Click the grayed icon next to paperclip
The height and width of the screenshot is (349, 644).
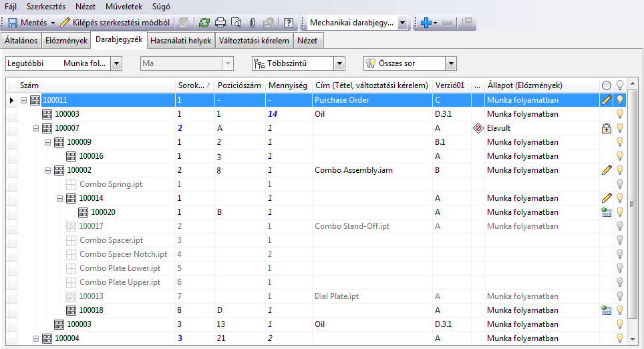point(269,23)
